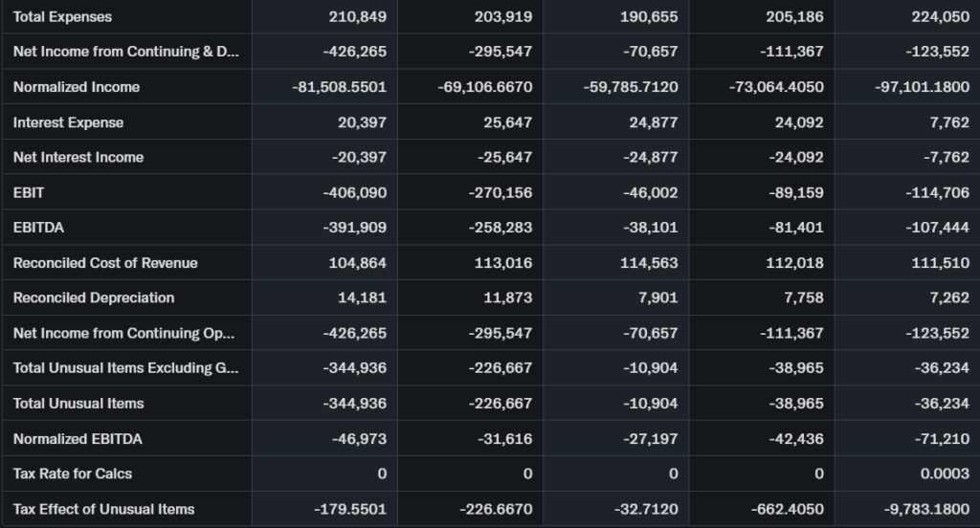Click the truncated Net Income from Continuing Op... label

click(123, 333)
